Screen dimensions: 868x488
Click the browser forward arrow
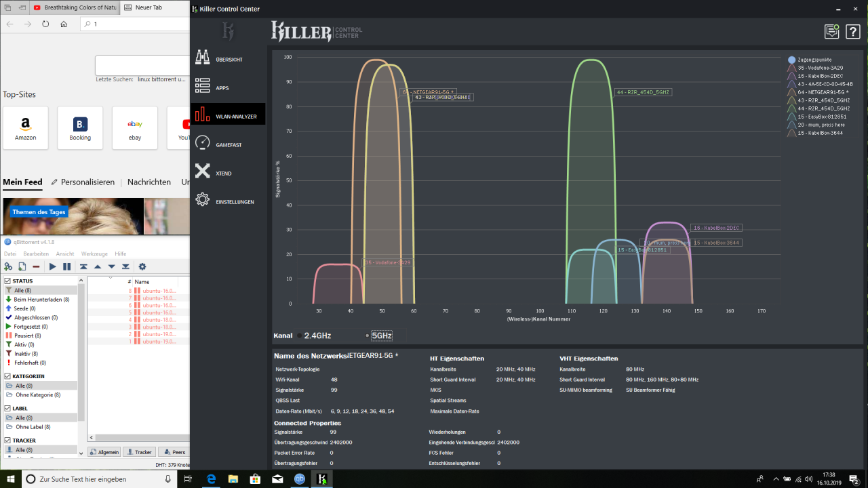pos(28,24)
